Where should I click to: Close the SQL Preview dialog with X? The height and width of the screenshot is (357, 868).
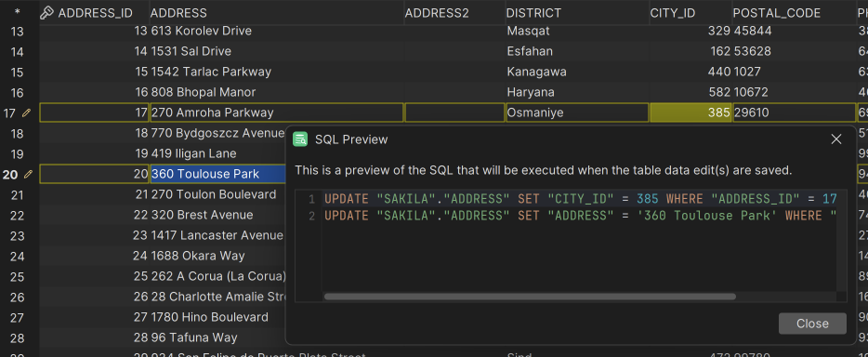pos(835,139)
